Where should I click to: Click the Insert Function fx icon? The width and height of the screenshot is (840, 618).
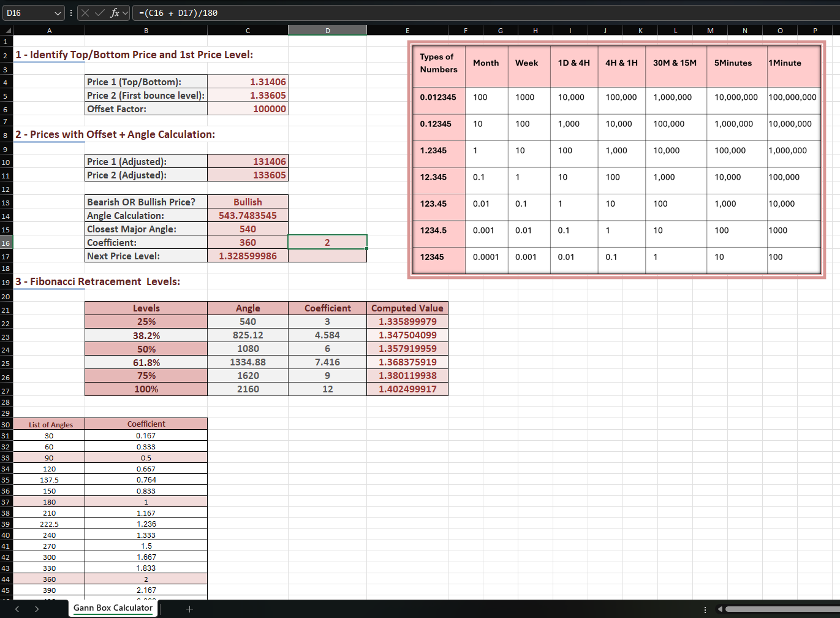click(x=115, y=13)
